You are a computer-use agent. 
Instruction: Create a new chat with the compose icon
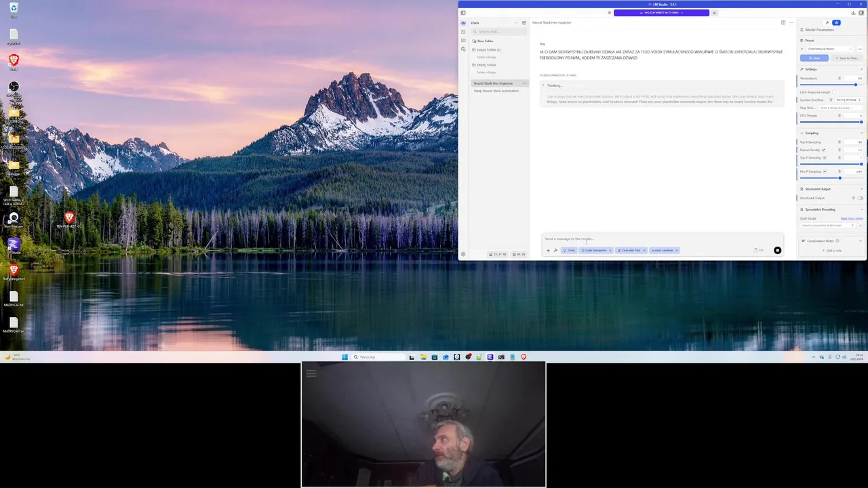coord(524,23)
